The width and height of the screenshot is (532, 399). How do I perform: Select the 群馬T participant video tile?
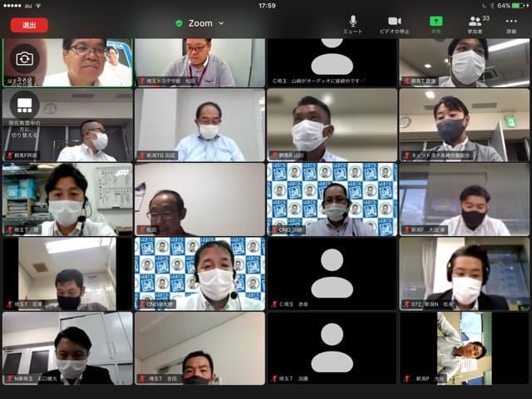(464, 62)
